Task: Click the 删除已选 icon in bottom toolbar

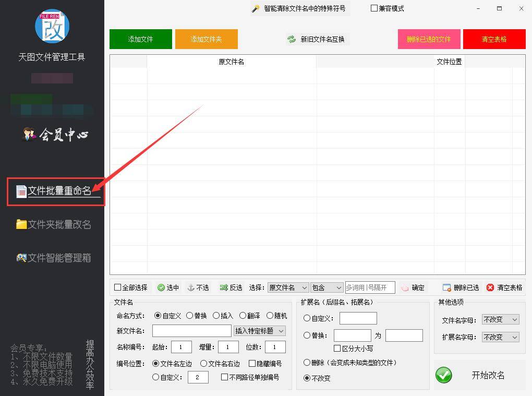Action: (446, 288)
